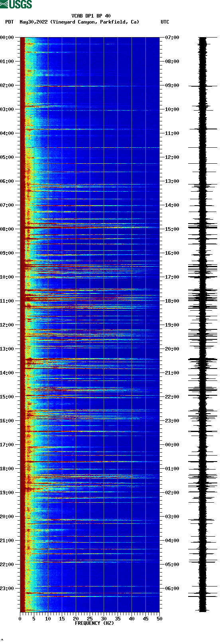This screenshot has height=644, width=220.
Task: Click the 17:00 PDT time label
Action: [7, 445]
